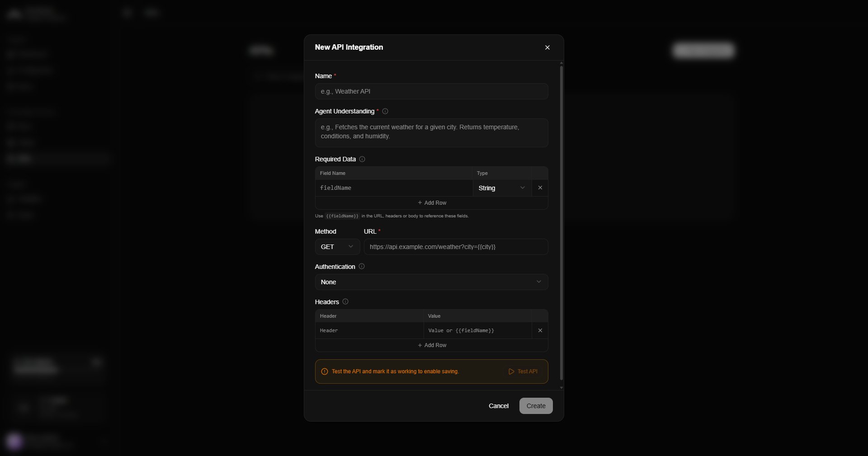Close the New API Integration dialog
The image size is (868, 456).
click(x=547, y=47)
